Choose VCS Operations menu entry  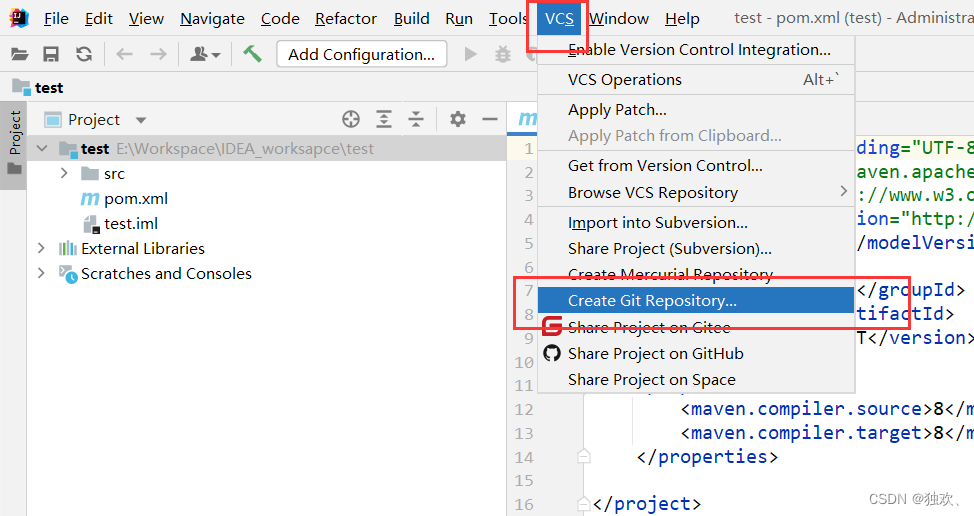coord(696,80)
